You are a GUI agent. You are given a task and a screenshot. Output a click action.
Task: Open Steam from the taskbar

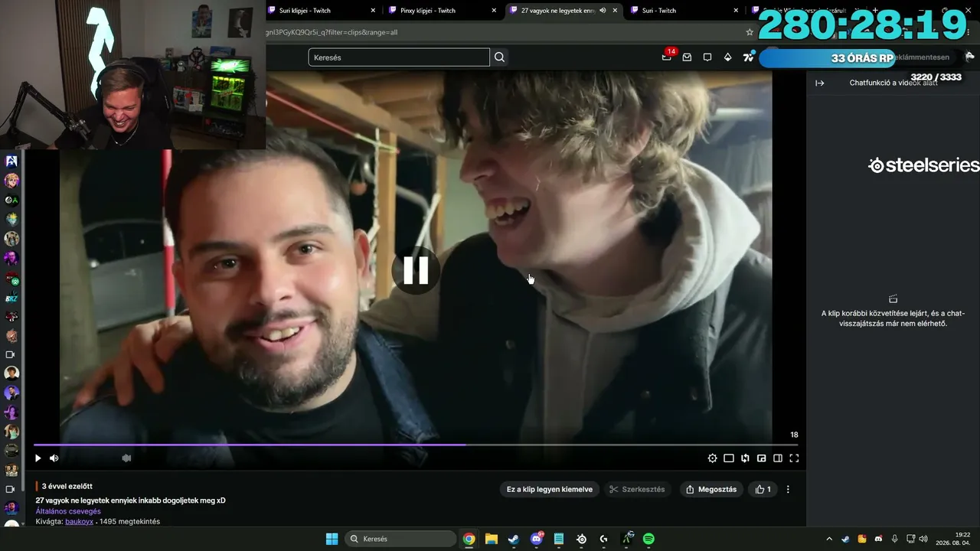[x=514, y=539]
